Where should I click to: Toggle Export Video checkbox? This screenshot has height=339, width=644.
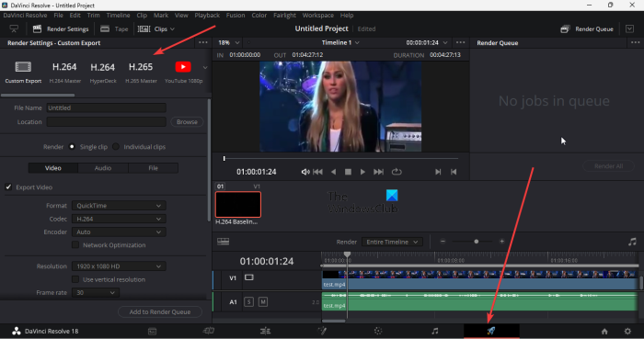(8, 186)
